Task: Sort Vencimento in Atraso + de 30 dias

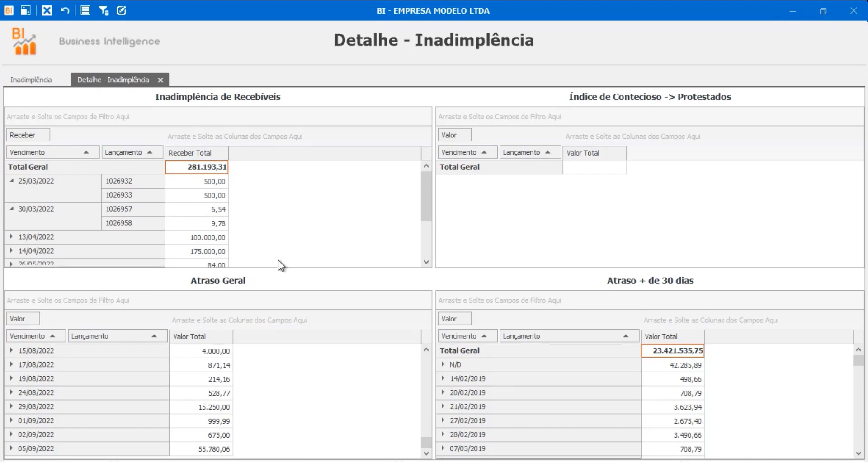Action: [467, 336]
